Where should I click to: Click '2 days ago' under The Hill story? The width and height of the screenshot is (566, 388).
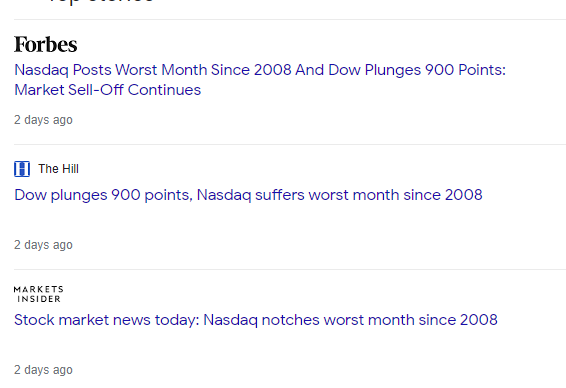click(x=43, y=245)
